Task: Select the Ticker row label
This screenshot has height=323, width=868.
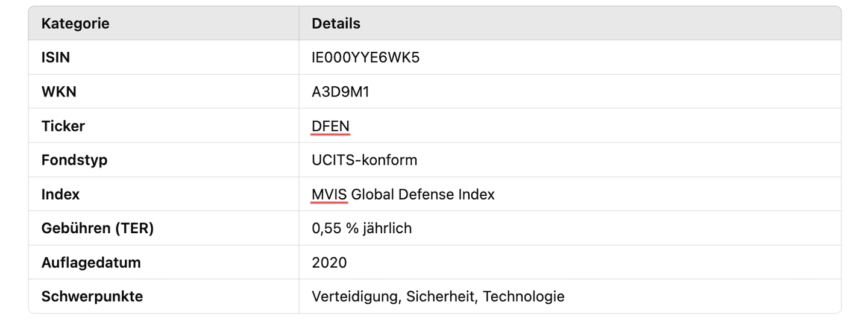Action: coord(63,126)
